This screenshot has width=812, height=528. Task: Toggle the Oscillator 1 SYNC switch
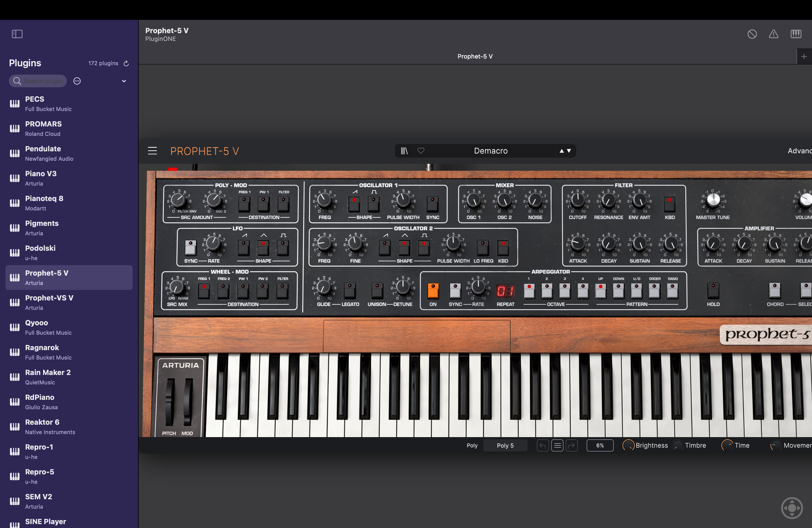click(x=432, y=204)
